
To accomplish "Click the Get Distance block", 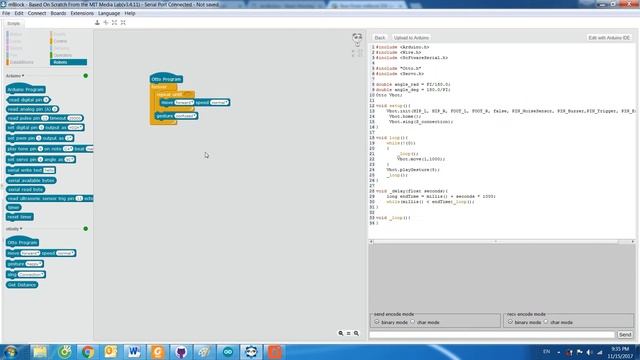I will click(22, 285).
